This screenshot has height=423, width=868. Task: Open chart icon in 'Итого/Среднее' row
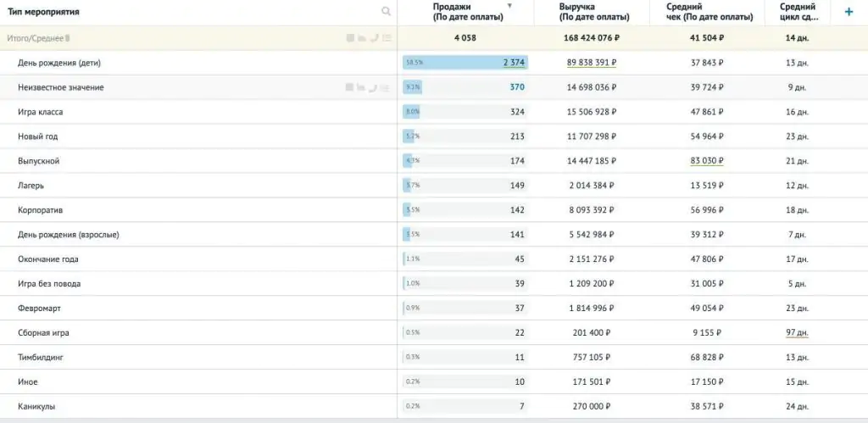[361, 38]
